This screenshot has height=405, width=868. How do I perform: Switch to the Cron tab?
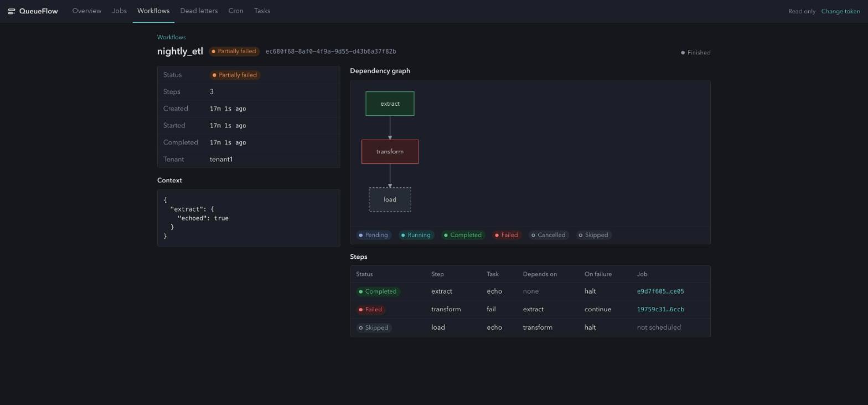pyautogui.click(x=236, y=11)
